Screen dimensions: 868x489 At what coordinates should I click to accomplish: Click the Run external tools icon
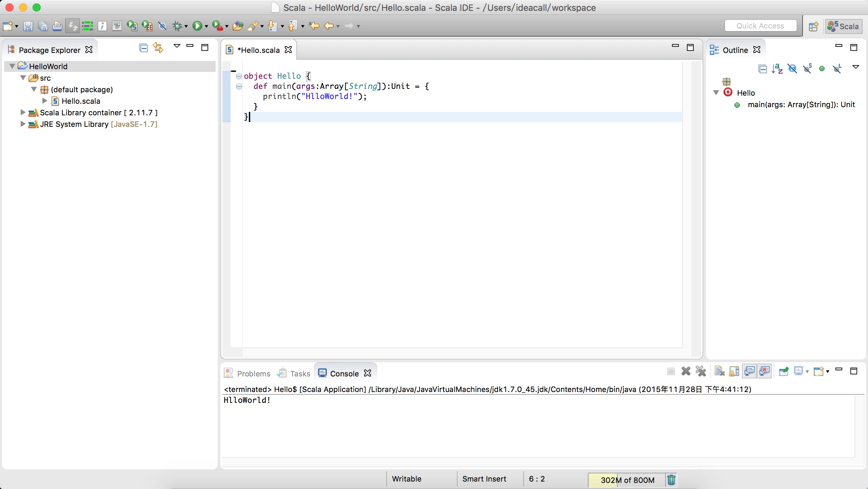point(217,26)
